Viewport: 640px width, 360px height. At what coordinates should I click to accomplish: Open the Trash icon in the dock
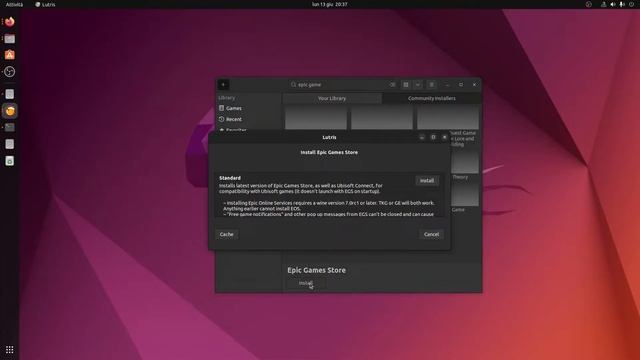tap(10, 161)
